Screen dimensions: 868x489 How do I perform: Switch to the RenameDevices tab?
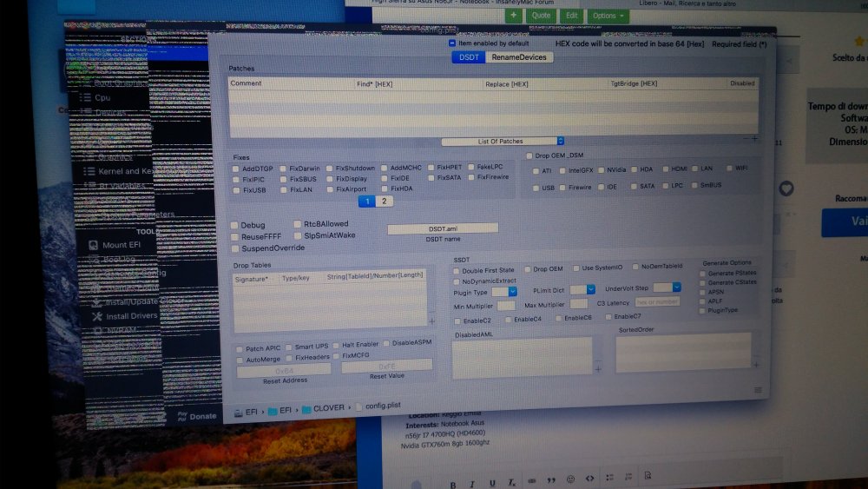point(519,57)
